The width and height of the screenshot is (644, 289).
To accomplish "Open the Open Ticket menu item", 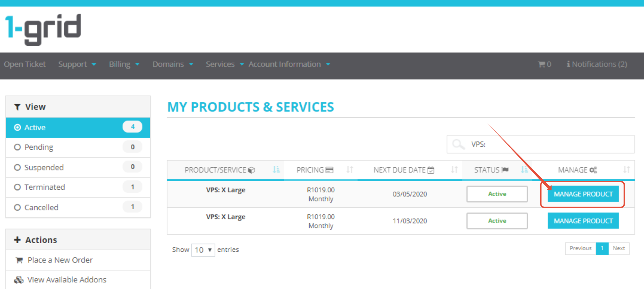I will (25, 64).
